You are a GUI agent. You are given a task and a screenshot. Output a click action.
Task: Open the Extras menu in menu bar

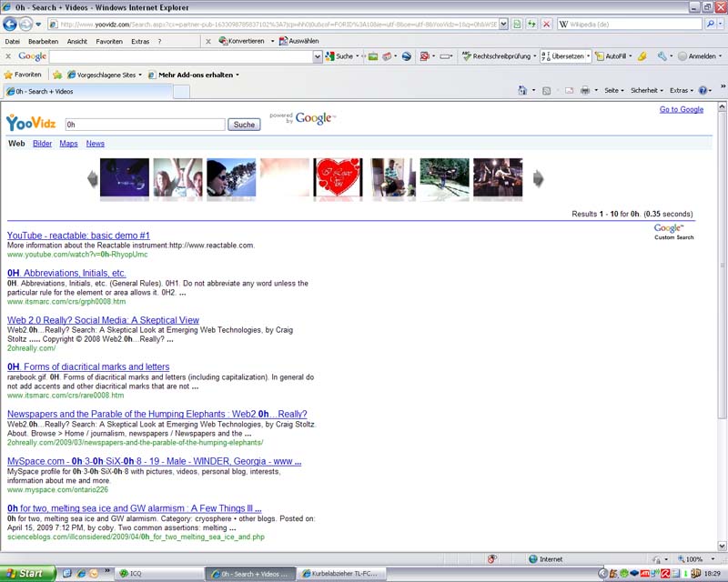point(140,41)
